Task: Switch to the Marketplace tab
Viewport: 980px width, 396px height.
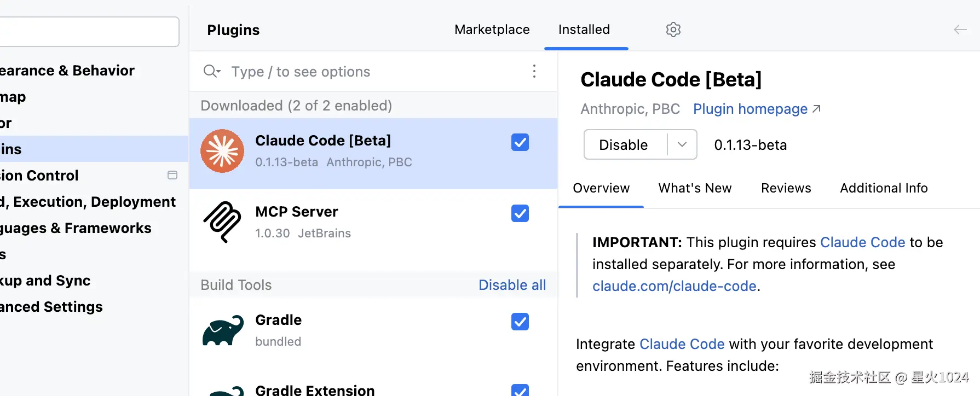Action: tap(492, 30)
